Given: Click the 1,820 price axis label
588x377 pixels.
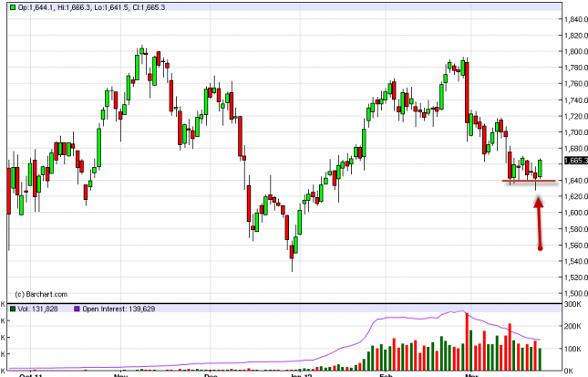Looking at the screenshot, I should (x=573, y=36).
